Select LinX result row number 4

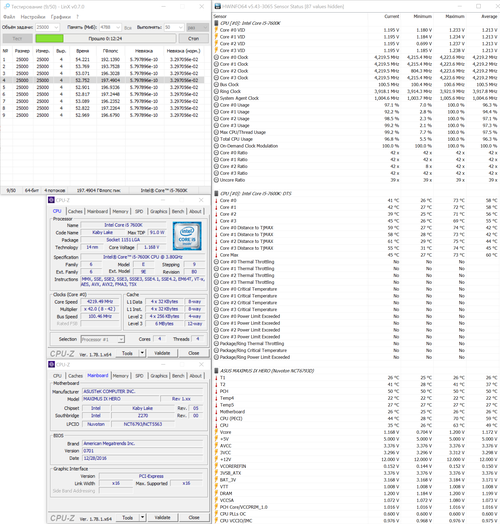pyautogui.click(x=103, y=80)
